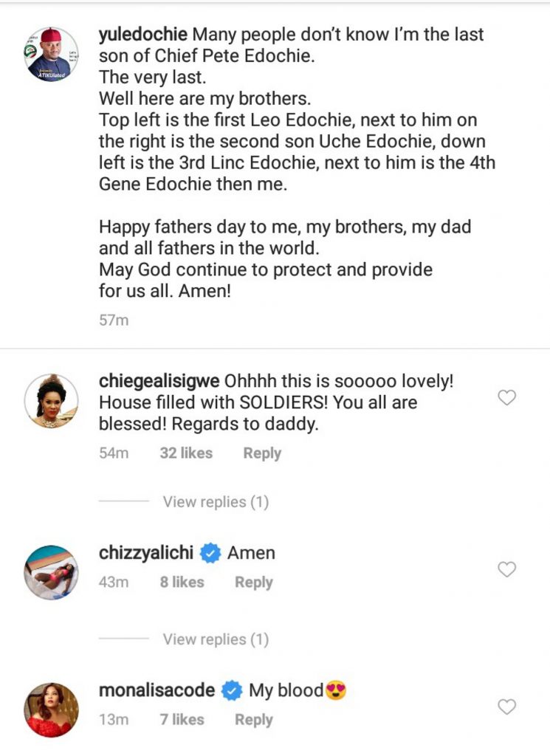The height and width of the screenshot is (756, 550).
Task: Open the monalisacode username link
Action: 157,690
